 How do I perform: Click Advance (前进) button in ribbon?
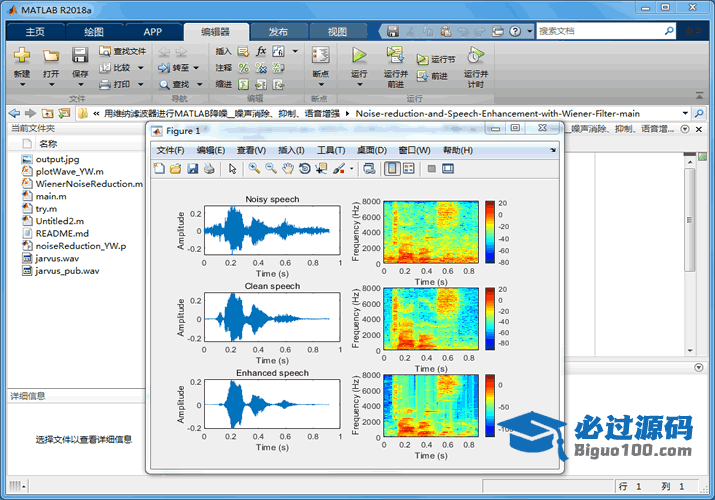(x=432, y=76)
